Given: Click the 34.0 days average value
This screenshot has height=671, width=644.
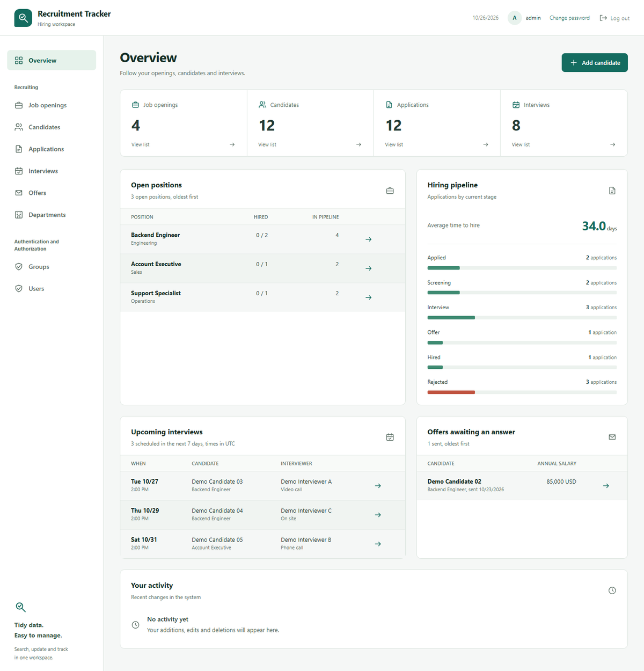Looking at the screenshot, I should [x=599, y=226].
